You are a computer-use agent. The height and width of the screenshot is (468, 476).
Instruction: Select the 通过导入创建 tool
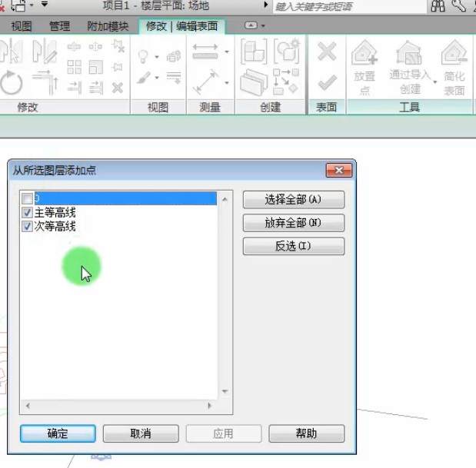(x=410, y=68)
